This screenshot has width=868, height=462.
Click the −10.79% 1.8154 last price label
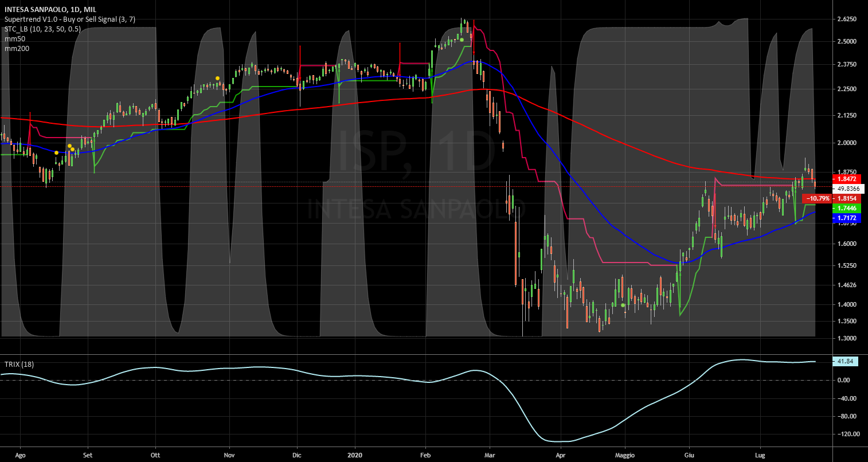[x=832, y=198]
